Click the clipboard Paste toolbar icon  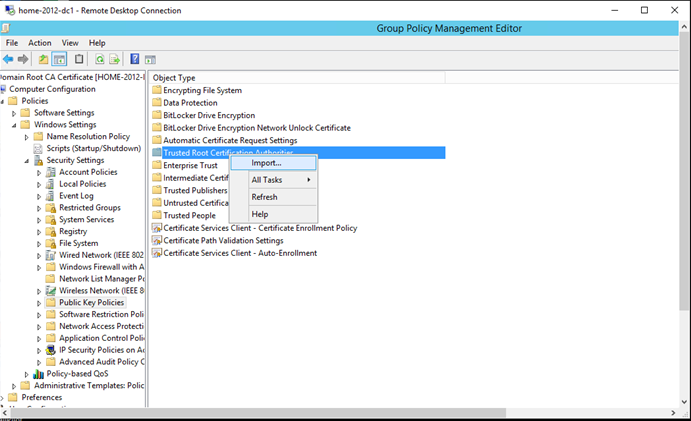[x=79, y=59]
